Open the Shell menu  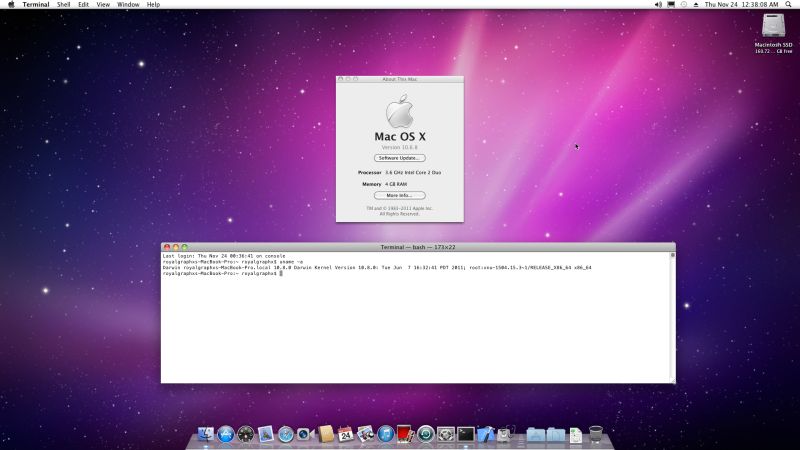click(x=63, y=4)
